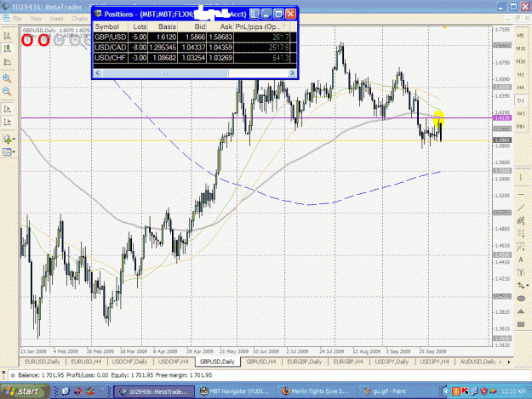Click Positions scrollbar right arrow
Viewport: 532px width, 399px height.
(293, 73)
